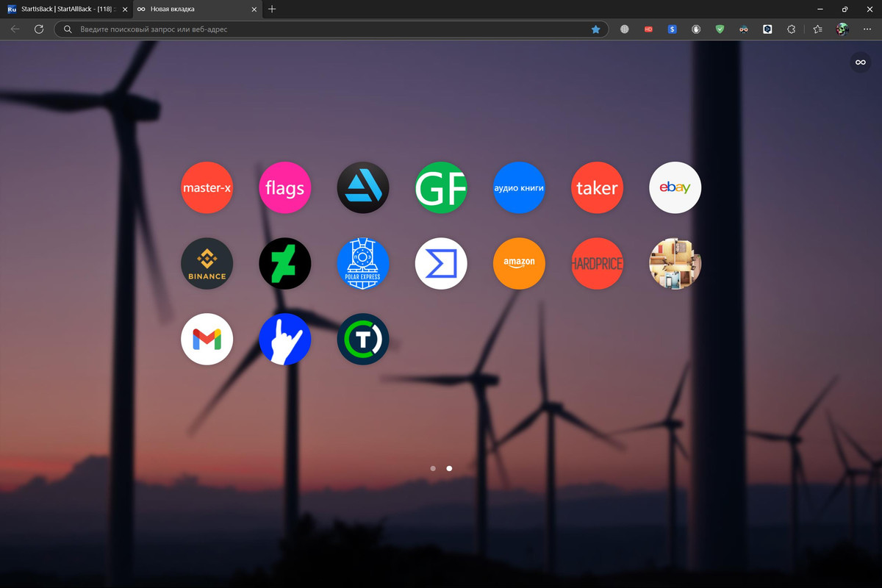This screenshot has width=882, height=588.
Task: Open the pink flags shortcut
Action: click(x=285, y=187)
